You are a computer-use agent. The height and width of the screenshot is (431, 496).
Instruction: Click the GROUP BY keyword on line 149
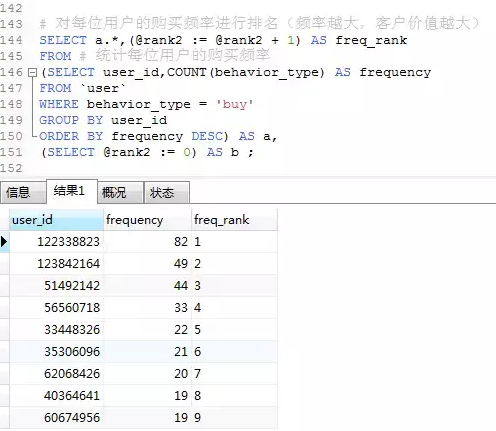pyautogui.click(x=71, y=120)
